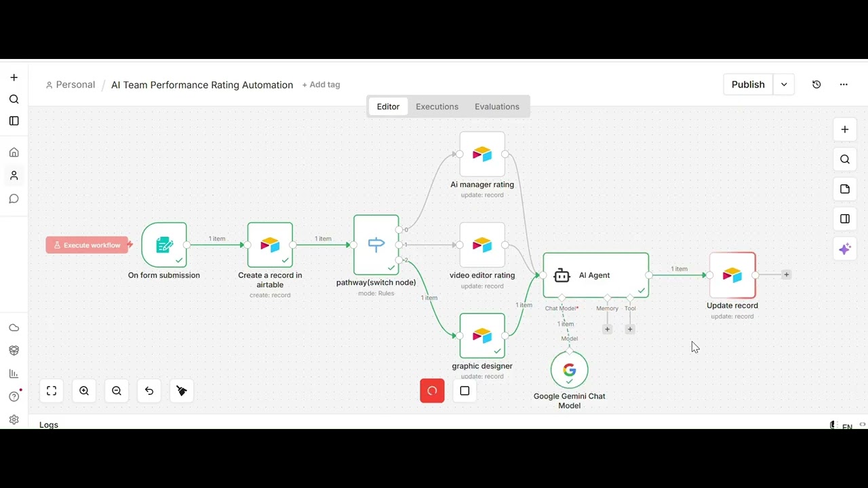Zoom out on the canvas
The height and width of the screenshot is (488, 868).
[x=117, y=390]
